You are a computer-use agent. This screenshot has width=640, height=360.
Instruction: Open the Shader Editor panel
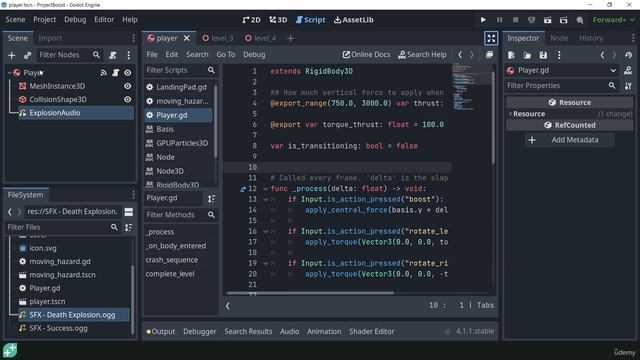point(371,331)
